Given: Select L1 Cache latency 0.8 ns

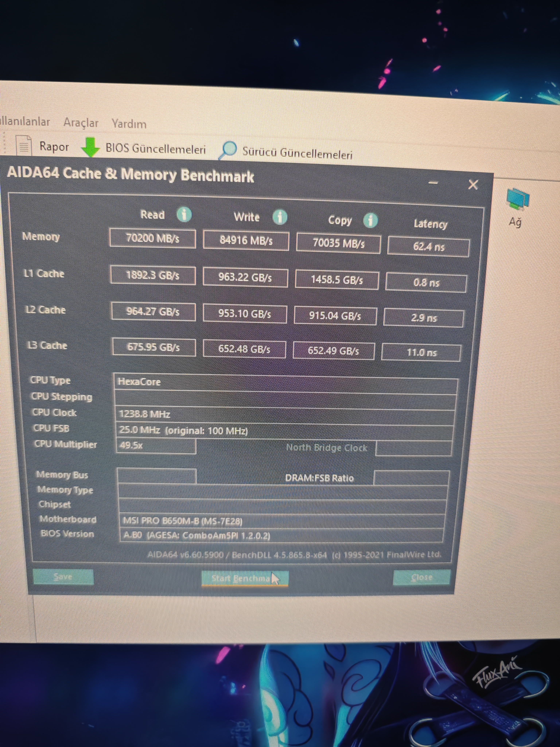Looking at the screenshot, I should click(426, 283).
